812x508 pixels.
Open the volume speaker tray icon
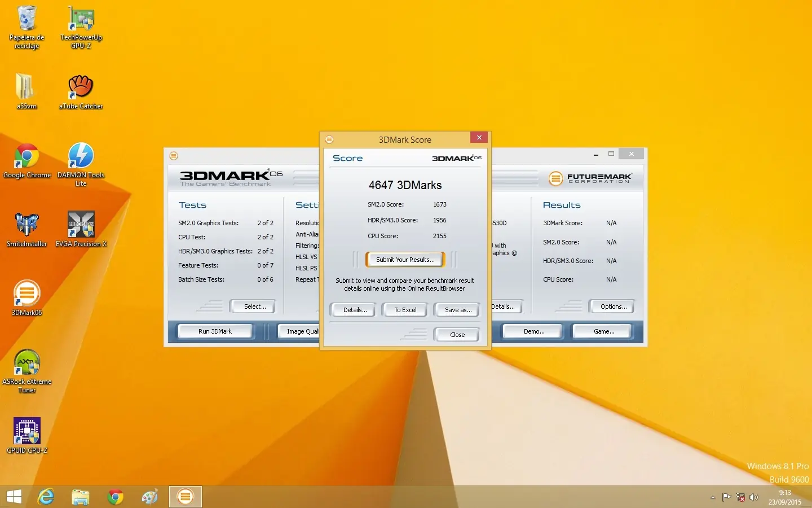pyautogui.click(x=754, y=497)
